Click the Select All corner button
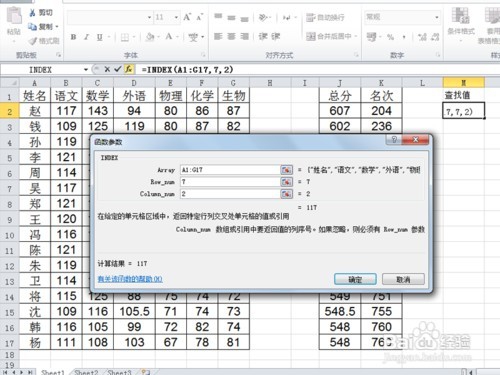The image size is (500, 375). point(10,83)
